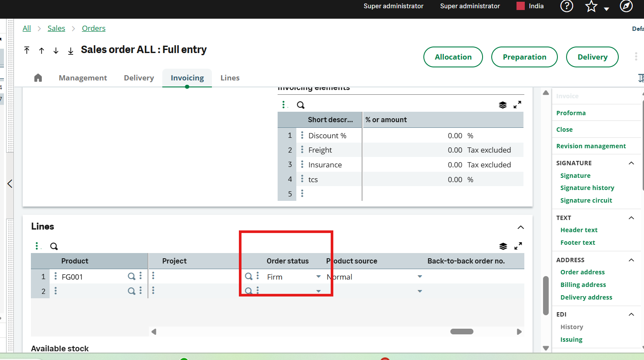
Task: Open the Order status dropdown showing Firm
Action: [319, 277]
